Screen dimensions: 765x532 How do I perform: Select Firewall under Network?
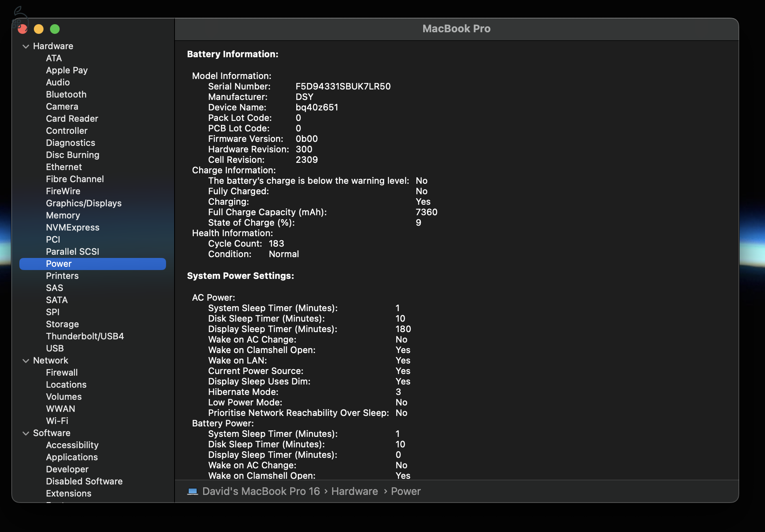click(x=62, y=372)
